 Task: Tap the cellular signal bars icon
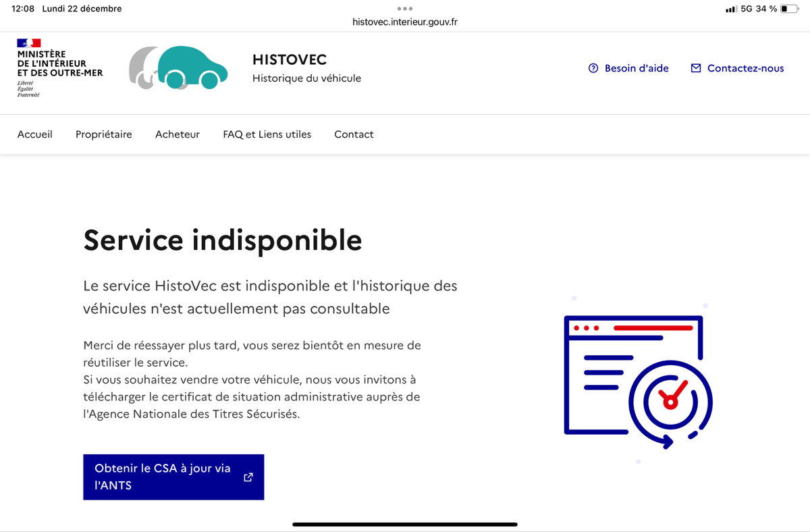tap(730, 9)
